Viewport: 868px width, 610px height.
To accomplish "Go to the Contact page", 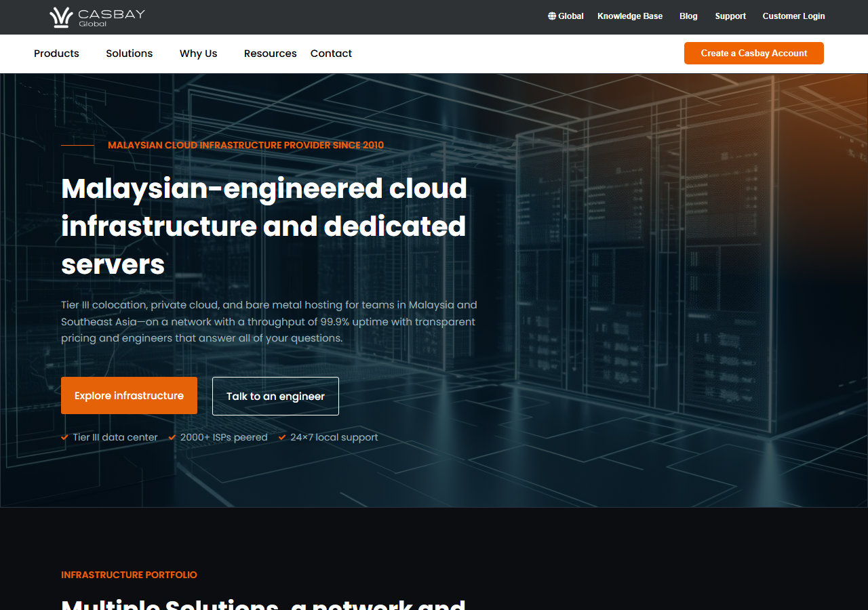I will click(x=331, y=54).
